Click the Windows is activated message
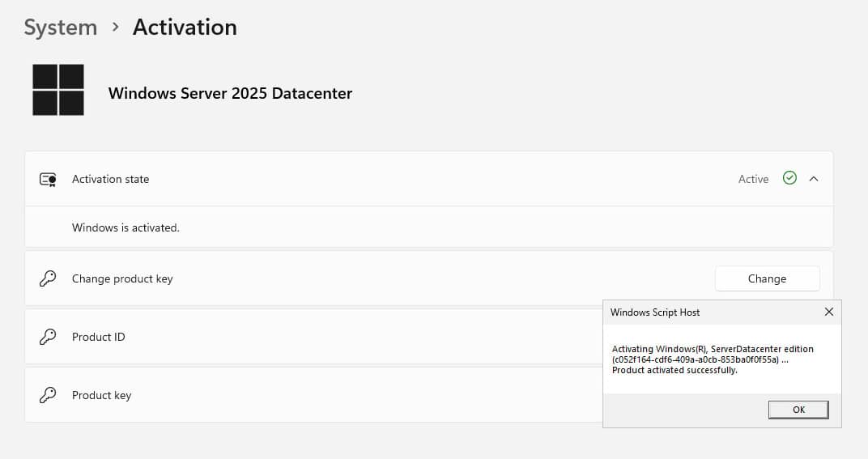The width and height of the screenshot is (868, 459). pos(126,227)
